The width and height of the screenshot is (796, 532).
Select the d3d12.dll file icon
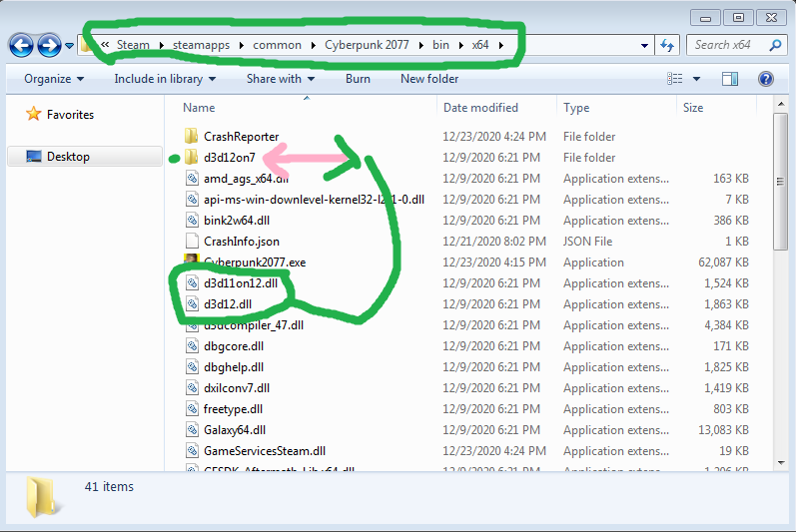click(192, 303)
